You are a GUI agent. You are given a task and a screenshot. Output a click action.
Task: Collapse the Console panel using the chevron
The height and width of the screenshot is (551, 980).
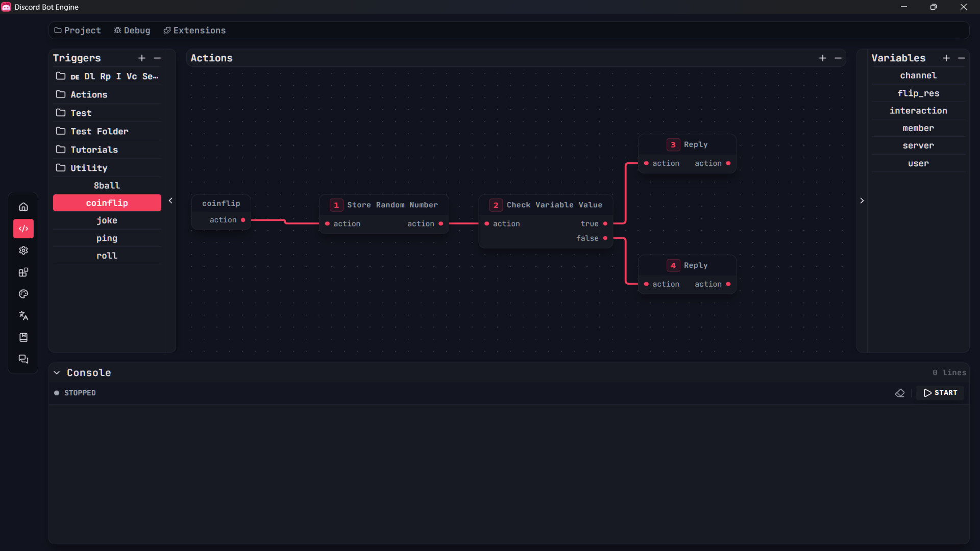click(x=57, y=373)
